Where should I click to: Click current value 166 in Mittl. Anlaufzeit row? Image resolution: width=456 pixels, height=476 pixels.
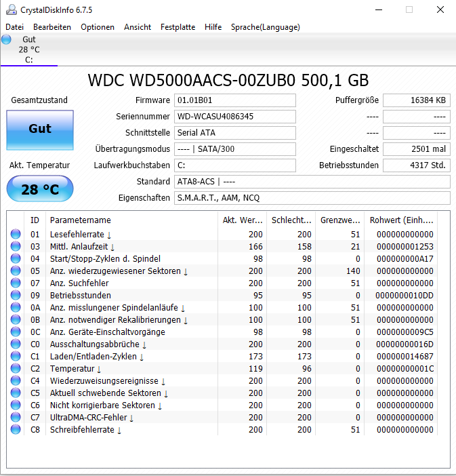(x=255, y=247)
